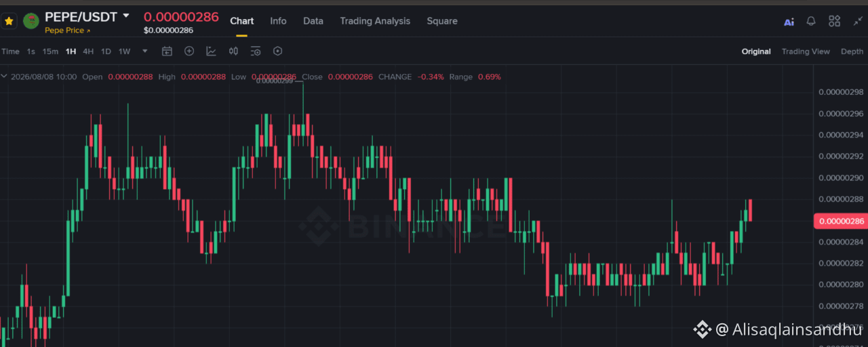Image resolution: width=868 pixels, height=347 pixels.
Task: Switch to the Info tab
Action: pyautogui.click(x=278, y=21)
